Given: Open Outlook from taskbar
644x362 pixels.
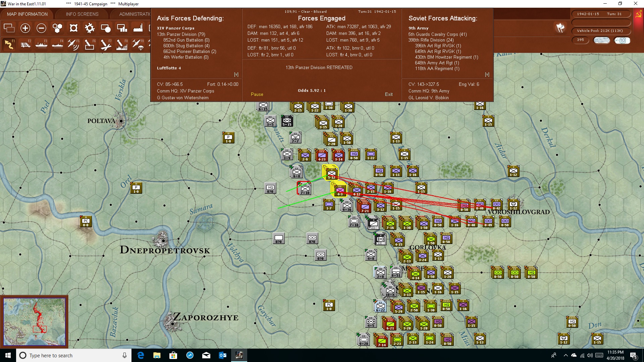Looking at the screenshot, I should coord(222,355).
